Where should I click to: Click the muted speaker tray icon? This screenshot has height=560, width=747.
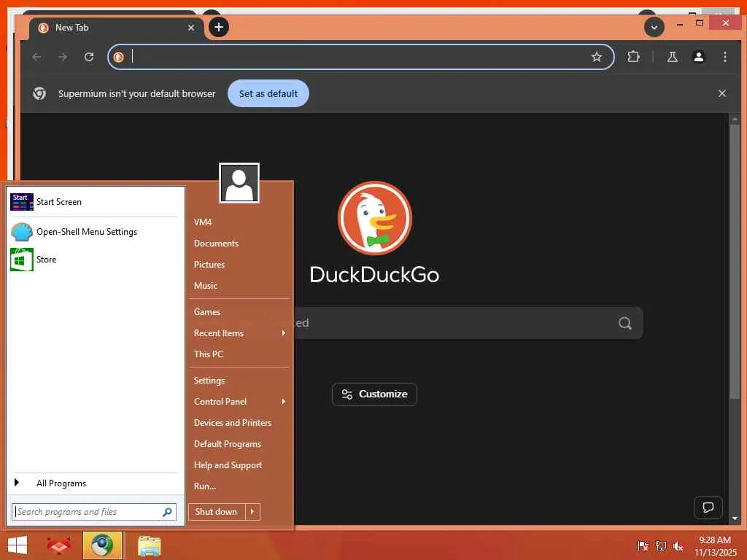[678, 546]
